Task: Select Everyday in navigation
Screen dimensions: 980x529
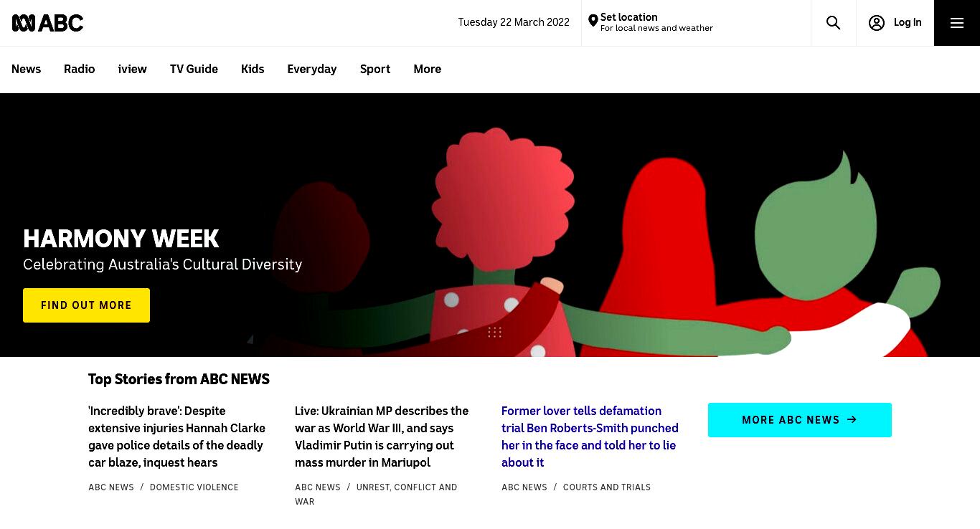Action: tap(311, 70)
